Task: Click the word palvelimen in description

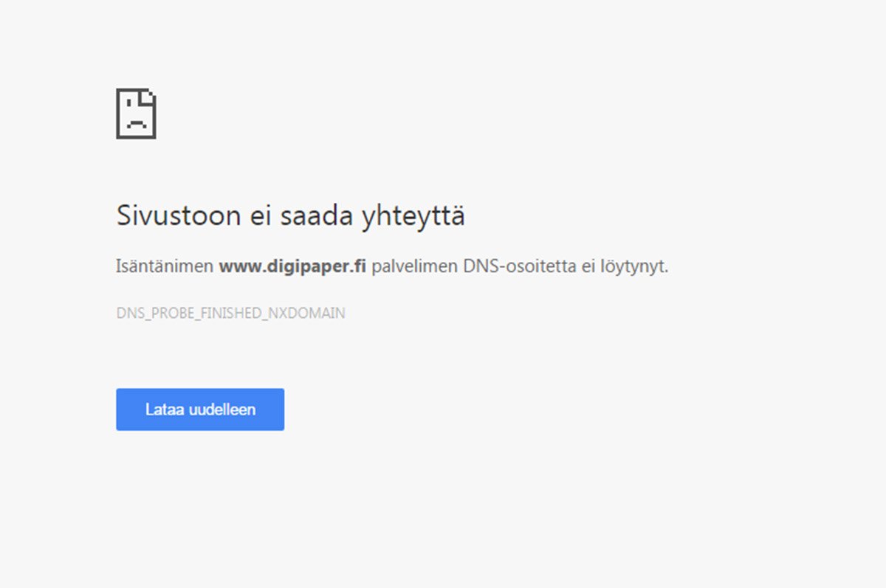Action: 414,266
